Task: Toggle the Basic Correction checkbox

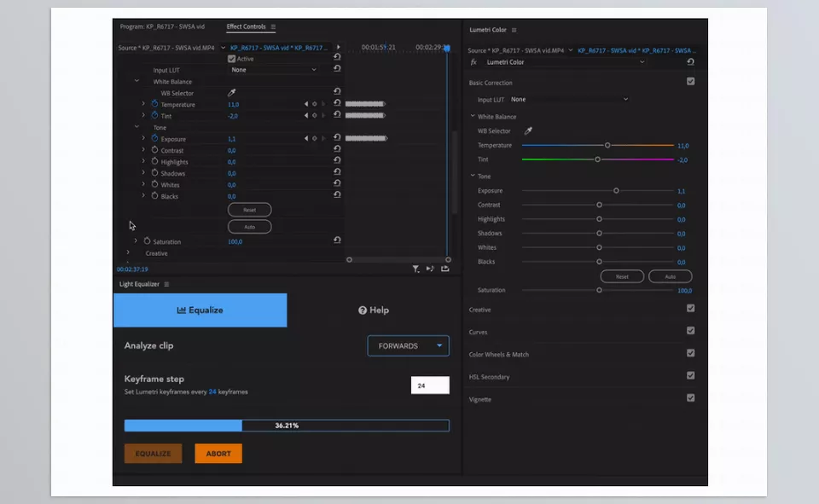Action: tap(690, 82)
